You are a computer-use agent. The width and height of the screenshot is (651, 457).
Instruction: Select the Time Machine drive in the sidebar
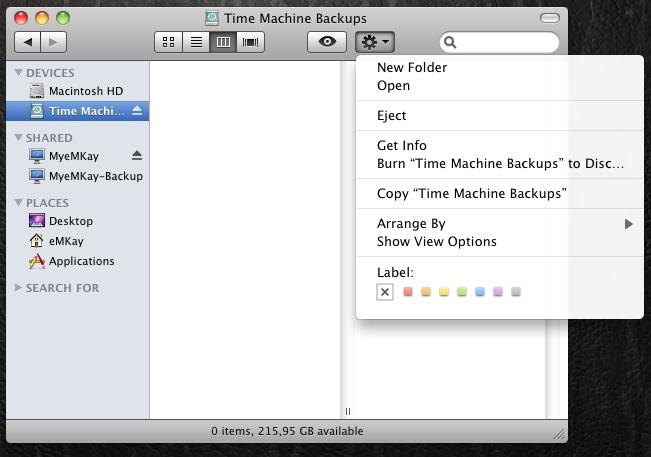pos(78,111)
